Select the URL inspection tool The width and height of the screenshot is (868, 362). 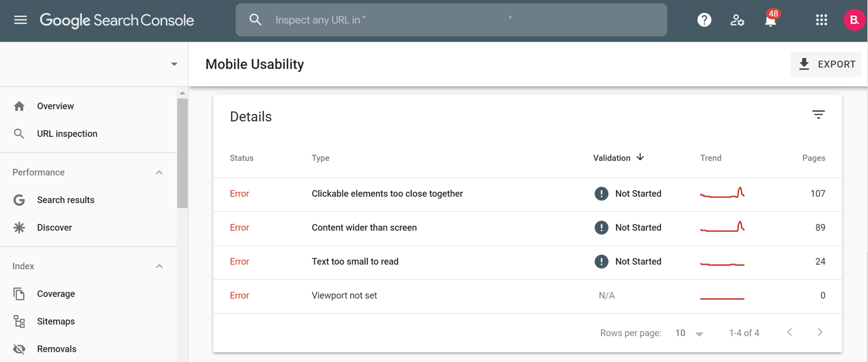coord(67,133)
